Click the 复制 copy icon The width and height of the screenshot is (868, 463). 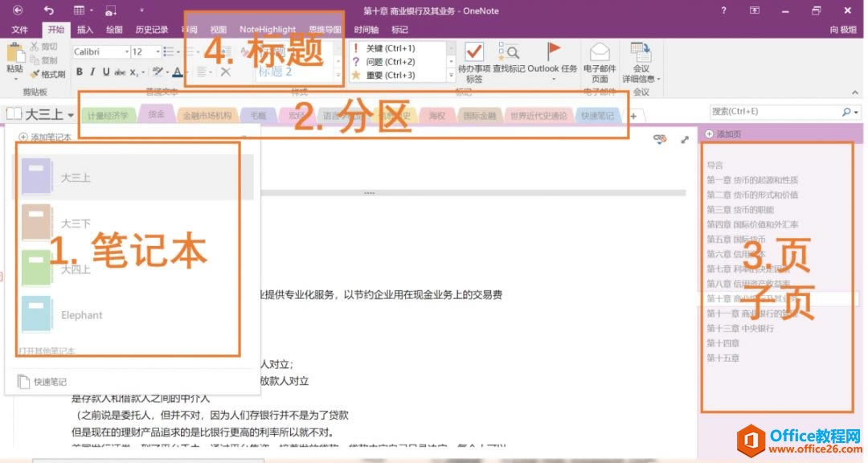click(35, 59)
